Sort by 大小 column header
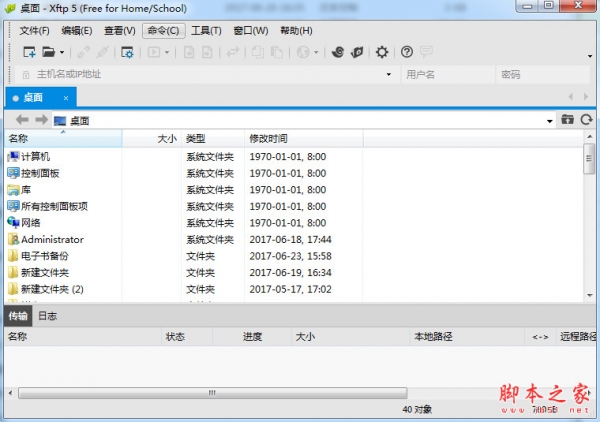 click(x=152, y=138)
